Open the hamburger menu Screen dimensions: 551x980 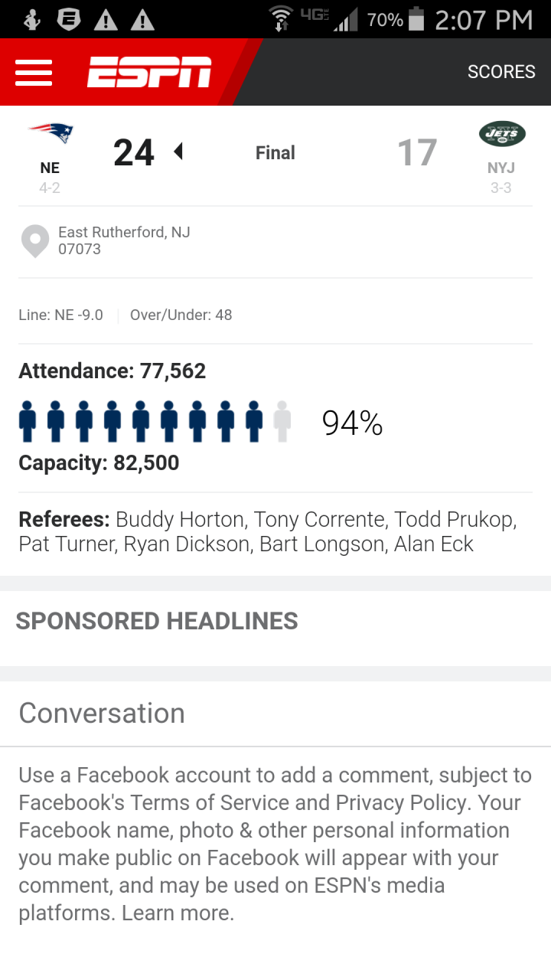pyautogui.click(x=34, y=72)
